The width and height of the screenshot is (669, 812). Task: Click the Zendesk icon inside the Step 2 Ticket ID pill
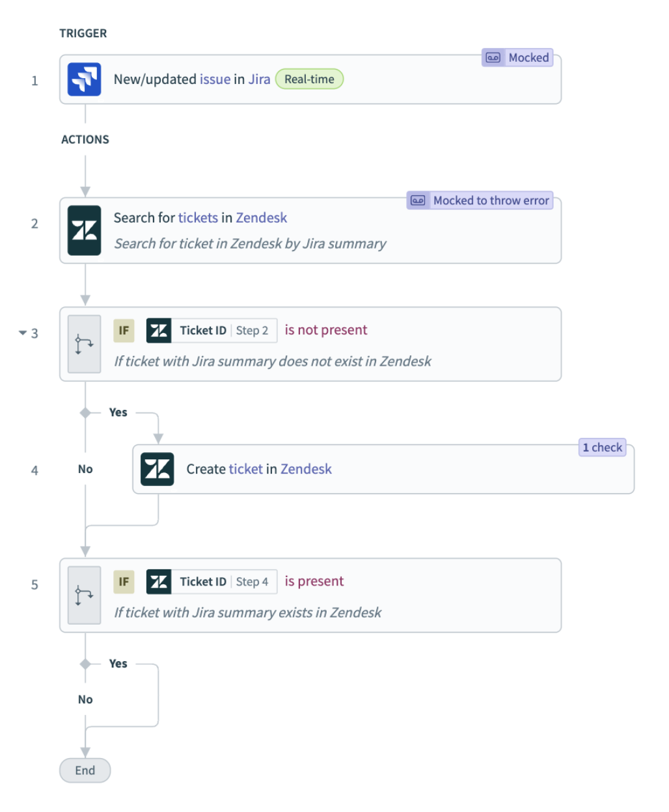[x=158, y=330]
